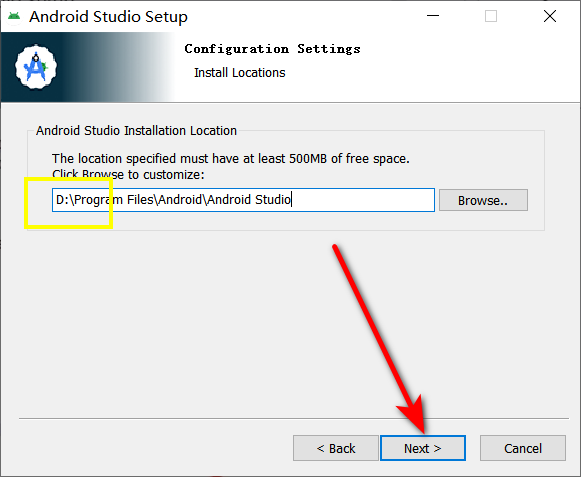
Task: Click the Android icon in the title bar
Action: [x=14, y=16]
